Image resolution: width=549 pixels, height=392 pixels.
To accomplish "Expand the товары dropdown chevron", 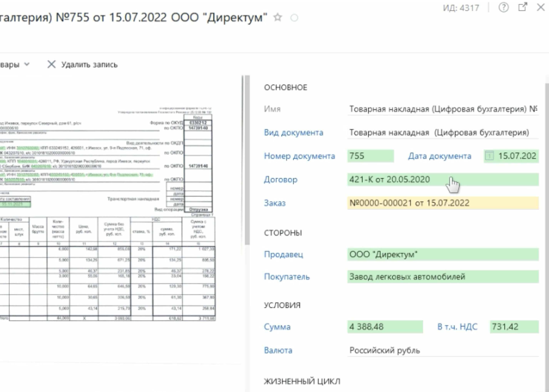I will 27,64.
